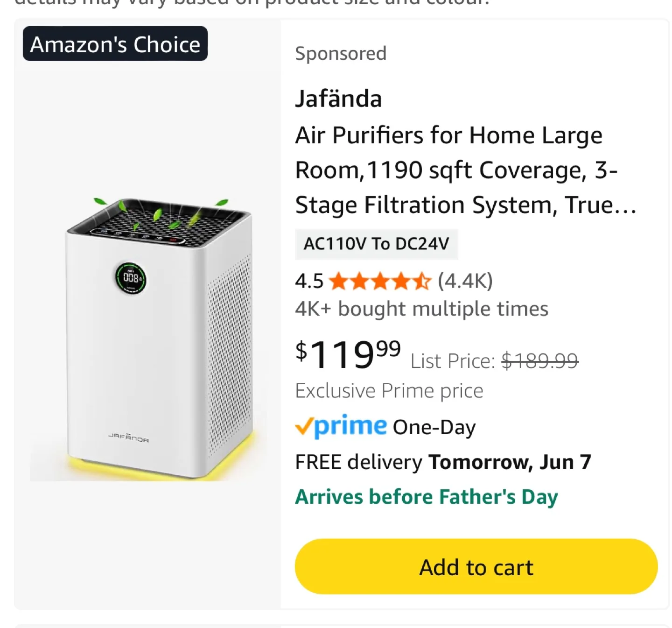Screen dimensions: 672x628
Task: Click the Amazon's Choice badge
Action: (x=114, y=44)
